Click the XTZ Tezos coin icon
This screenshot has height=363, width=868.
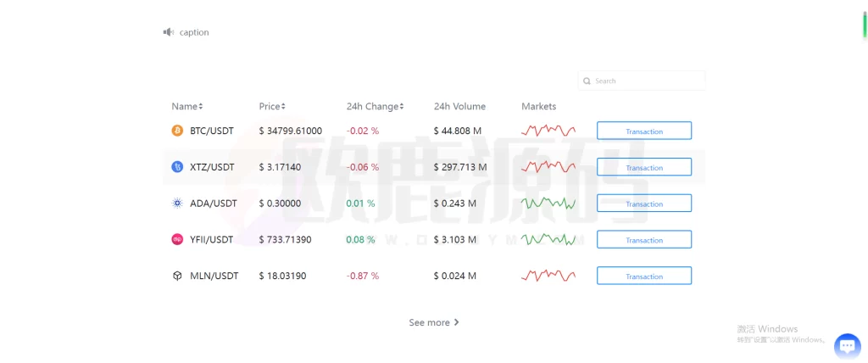pos(177,167)
